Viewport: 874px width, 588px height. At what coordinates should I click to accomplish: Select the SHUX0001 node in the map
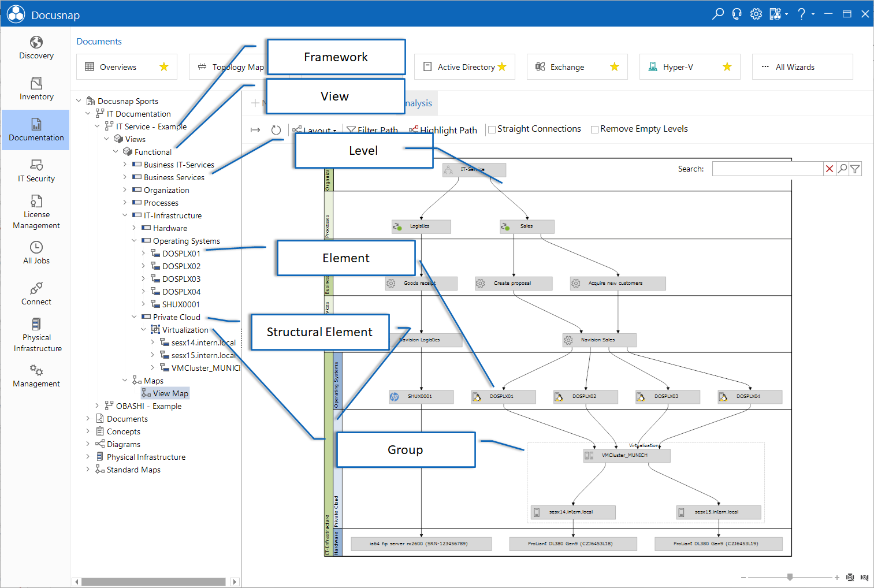[421, 396]
